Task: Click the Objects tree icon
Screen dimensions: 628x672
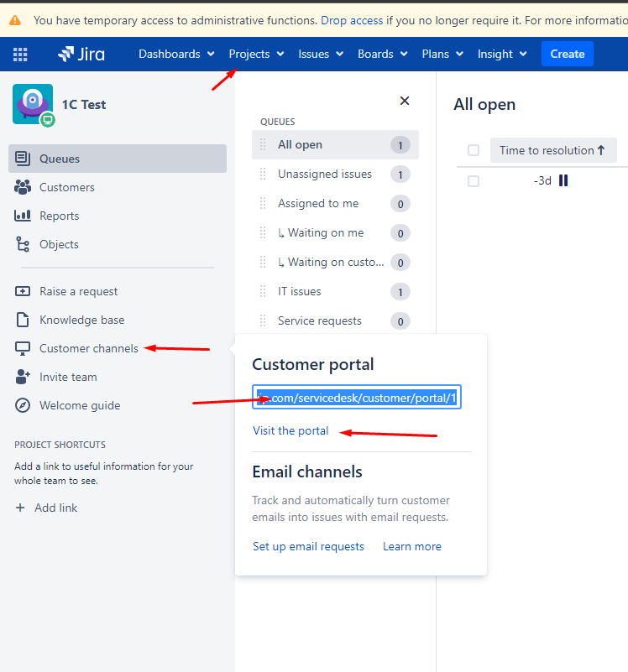Action: tap(23, 244)
